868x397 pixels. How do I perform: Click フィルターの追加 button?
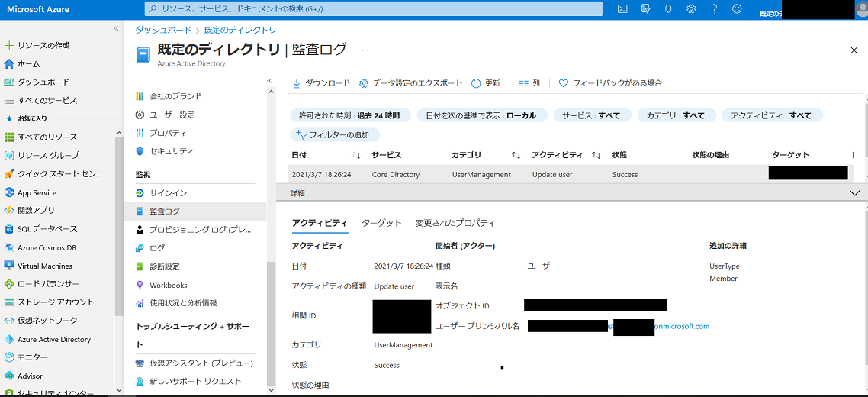[x=334, y=134]
